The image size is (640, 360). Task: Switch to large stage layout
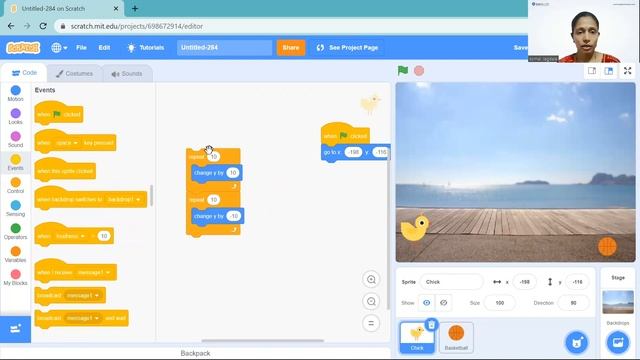click(x=609, y=71)
